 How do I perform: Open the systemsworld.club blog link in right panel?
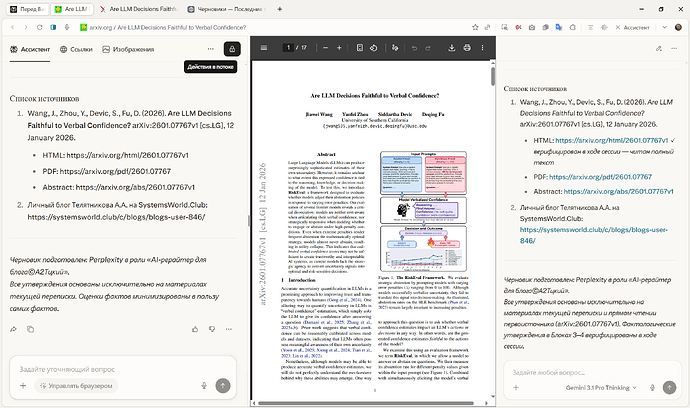(x=594, y=235)
